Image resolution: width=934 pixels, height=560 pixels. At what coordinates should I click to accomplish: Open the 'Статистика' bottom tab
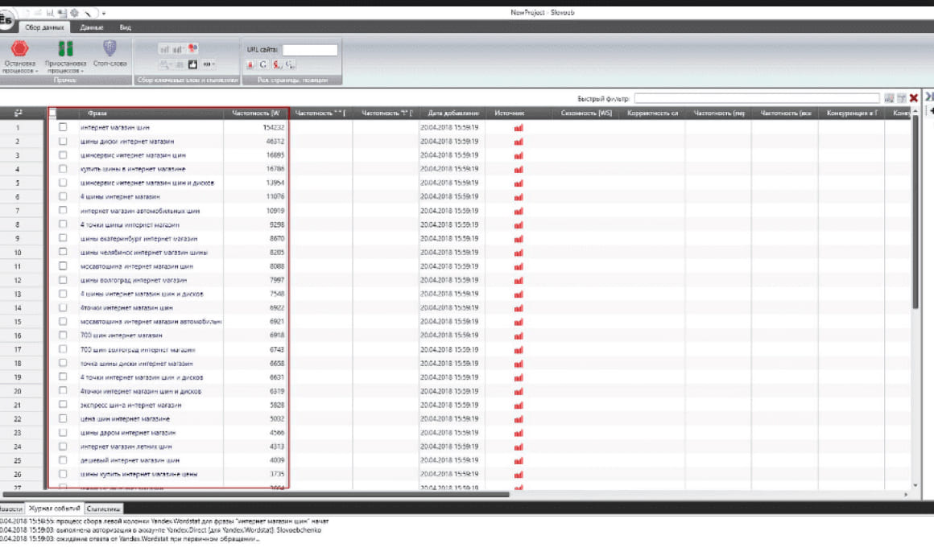coord(103,509)
